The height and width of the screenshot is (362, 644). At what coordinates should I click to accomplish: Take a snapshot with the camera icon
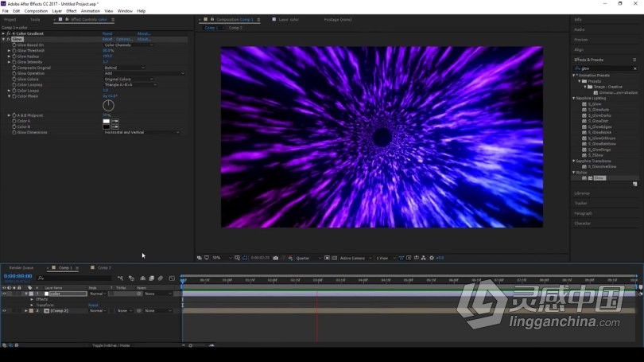276,258
